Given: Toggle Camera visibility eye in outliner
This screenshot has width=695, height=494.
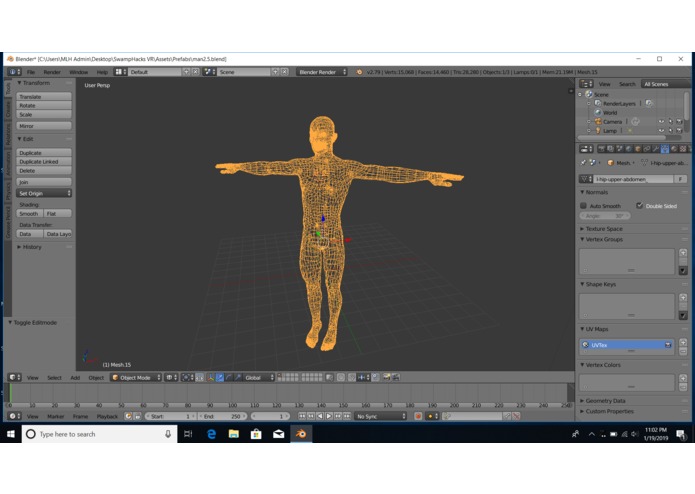Looking at the screenshot, I should click(661, 121).
